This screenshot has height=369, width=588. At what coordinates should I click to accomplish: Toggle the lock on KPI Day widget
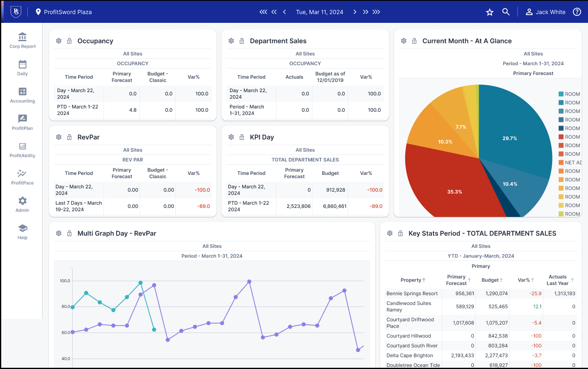pos(242,137)
